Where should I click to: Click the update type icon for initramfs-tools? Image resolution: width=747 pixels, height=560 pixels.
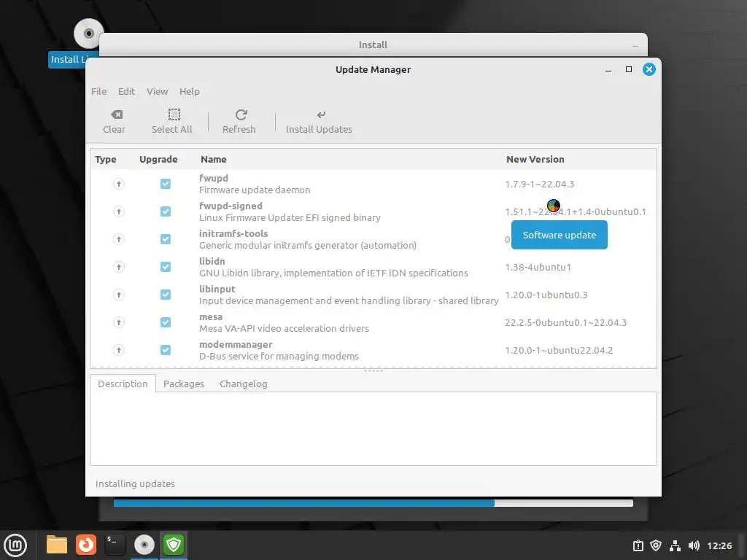pyautogui.click(x=119, y=239)
